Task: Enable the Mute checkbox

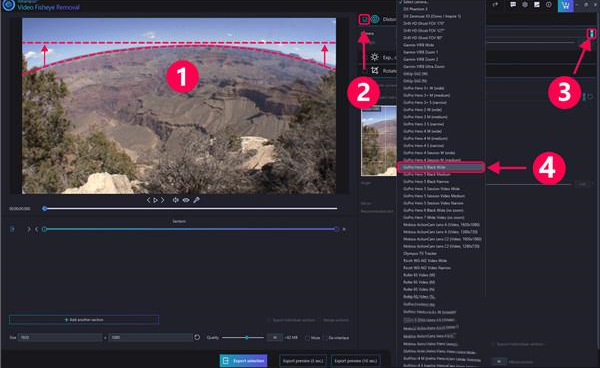Action: click(307, 338)
